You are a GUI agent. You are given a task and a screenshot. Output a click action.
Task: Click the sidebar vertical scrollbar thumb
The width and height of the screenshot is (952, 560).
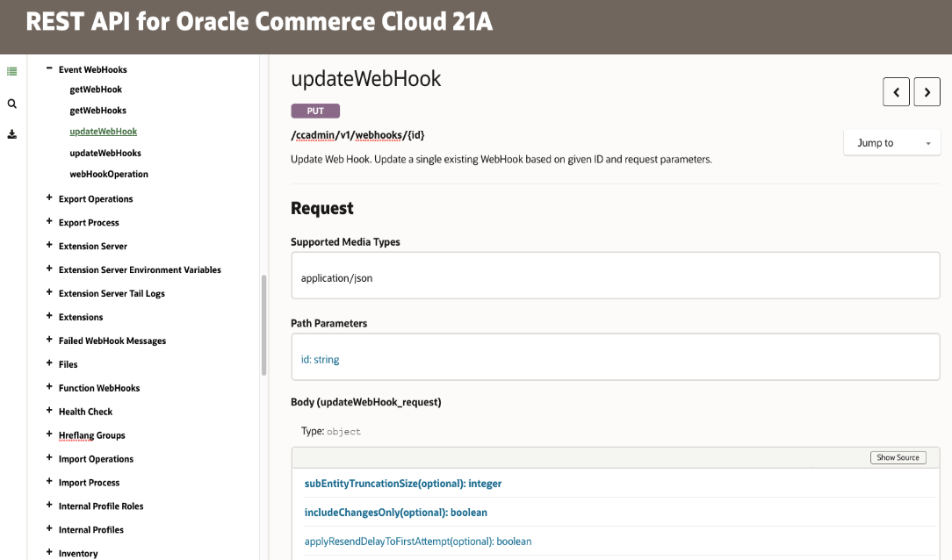click(x=263, y=325)
